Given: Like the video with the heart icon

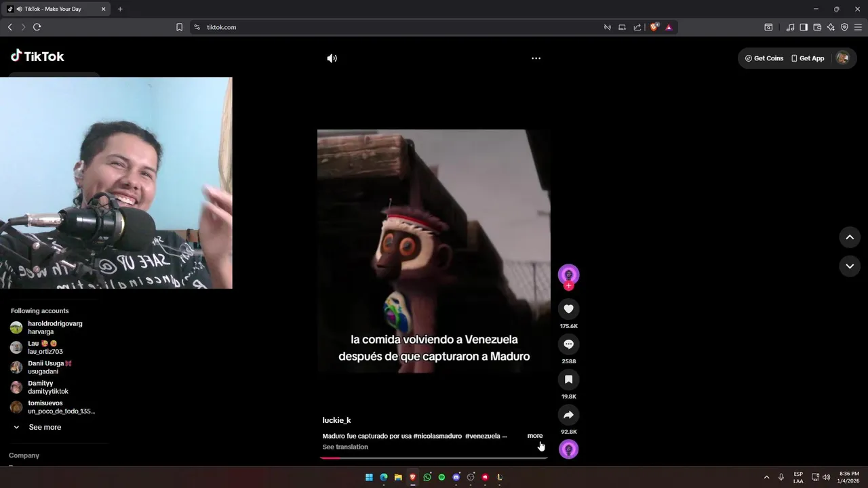Looking at the screenshot, I should [568, 309].
